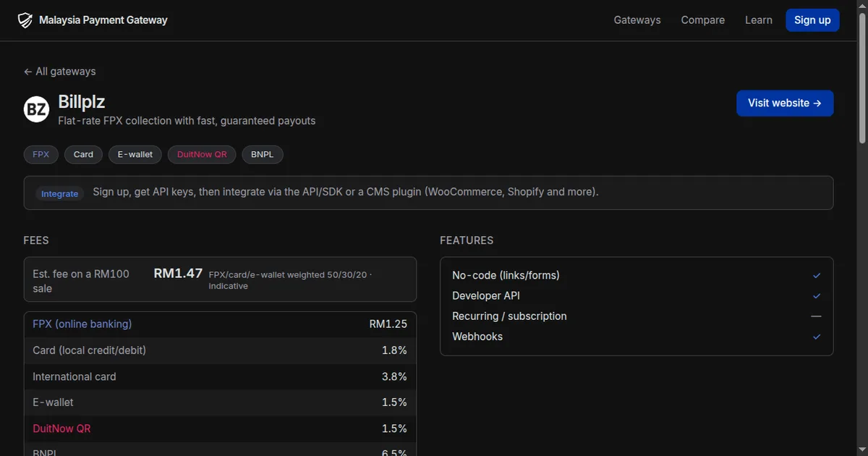This screenshot has height=456, width=868.
Task: Select the E-wallet tag chip
Action: pos(135,154)
